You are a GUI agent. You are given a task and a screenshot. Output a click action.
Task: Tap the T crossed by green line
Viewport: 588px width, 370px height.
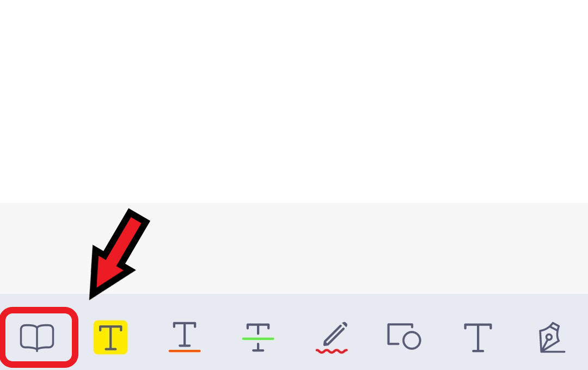258,337
